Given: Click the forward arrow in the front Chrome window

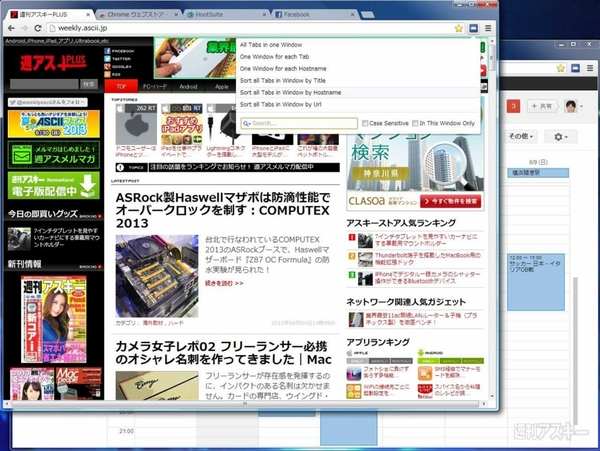Looking at the screenshot, I should [24, 28].
